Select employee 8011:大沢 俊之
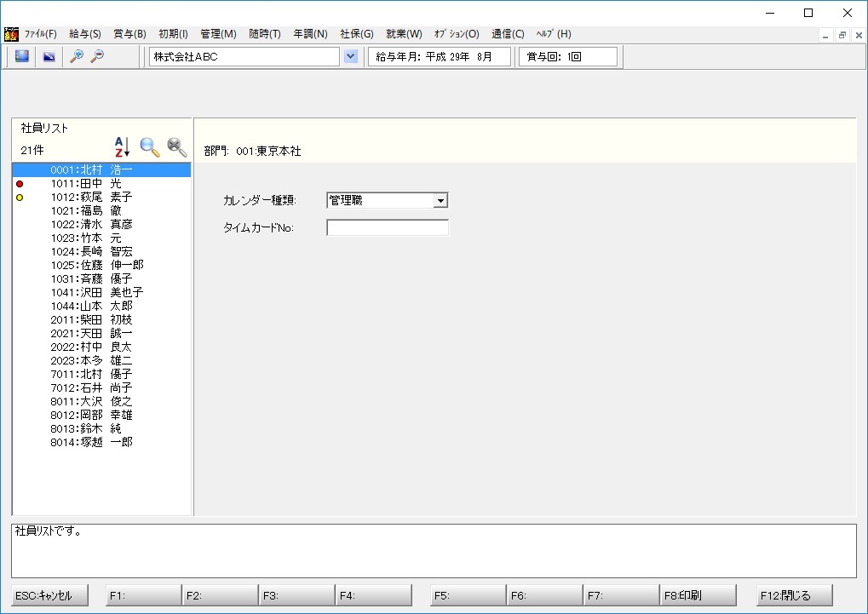This screenshot has height=614, width=868. tap(102, 401)
